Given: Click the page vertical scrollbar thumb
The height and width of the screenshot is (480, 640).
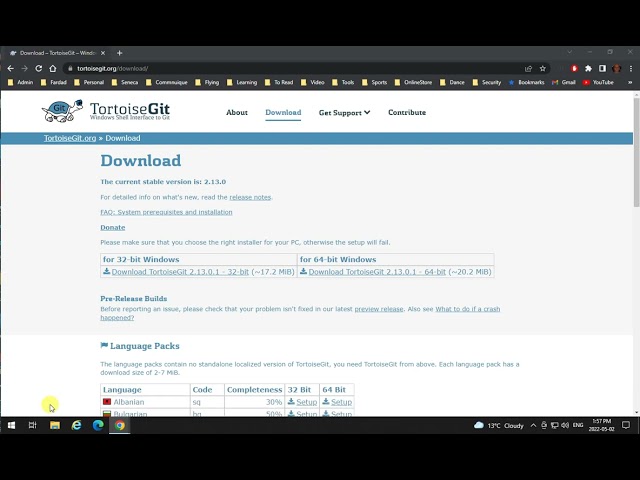Looking at the screenshot, I should [x=636, y=151].
